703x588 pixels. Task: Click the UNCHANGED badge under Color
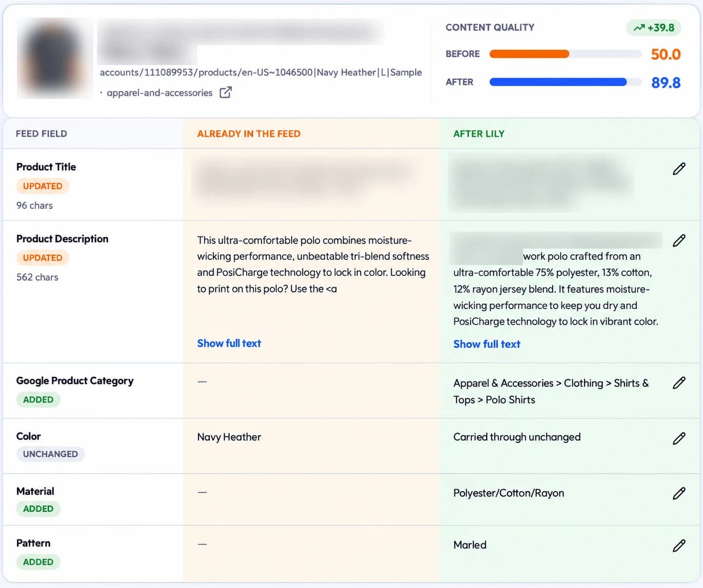[50, 454]
